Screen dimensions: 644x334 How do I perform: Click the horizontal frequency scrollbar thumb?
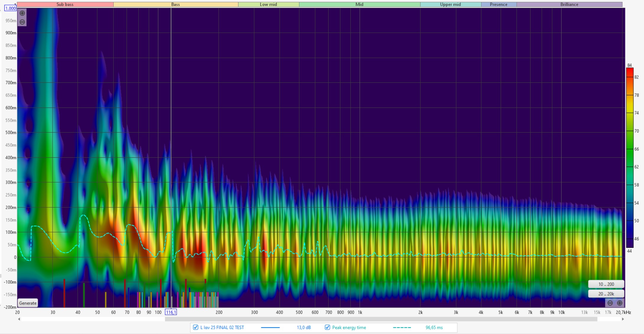(381, 319)
